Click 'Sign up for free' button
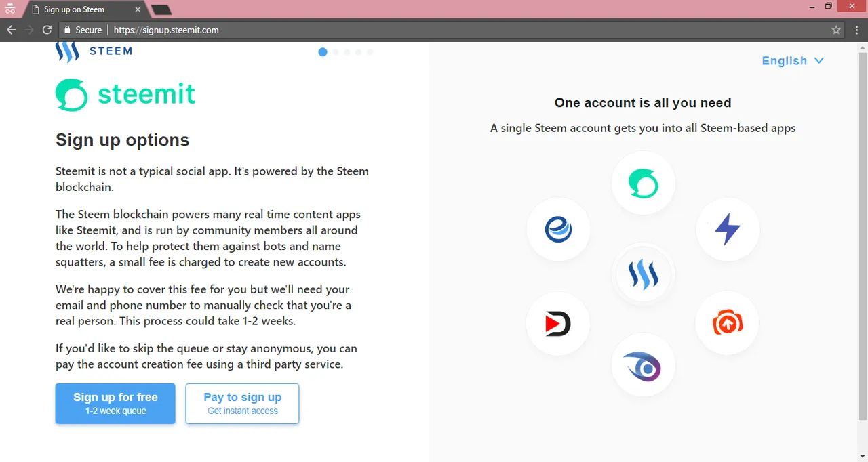The width and height of the screenshot is (868, 462). pos(115,404)
